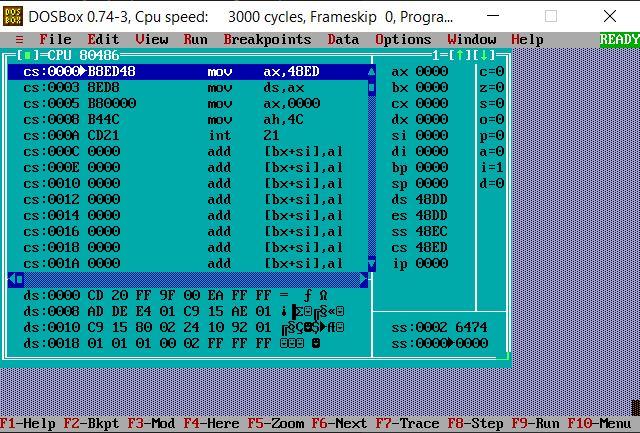Select instruction line at cs:0016
The height and width of the screenshot is (433, 640).
188,231
